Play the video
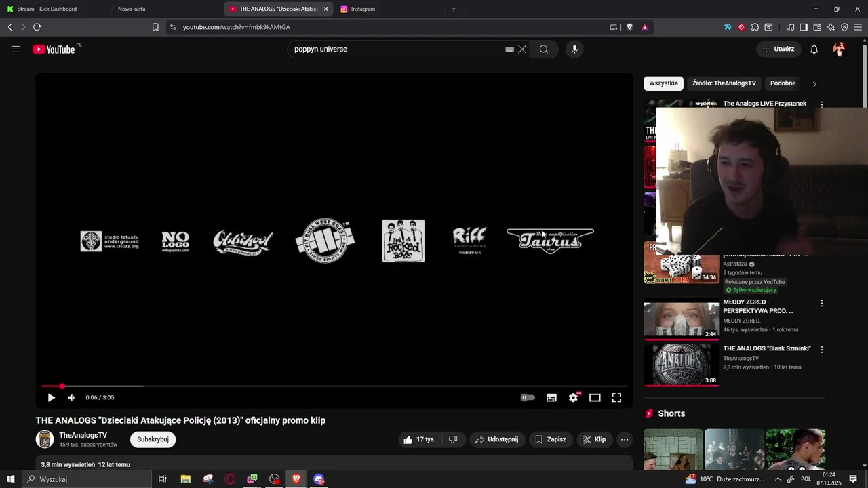 click(x=51, y=398)
